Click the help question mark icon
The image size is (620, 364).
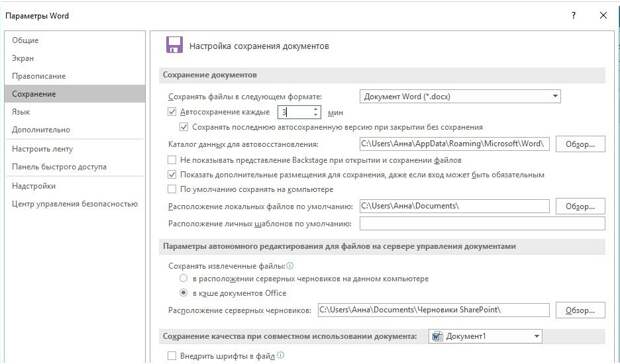click(x=573, y=16)
